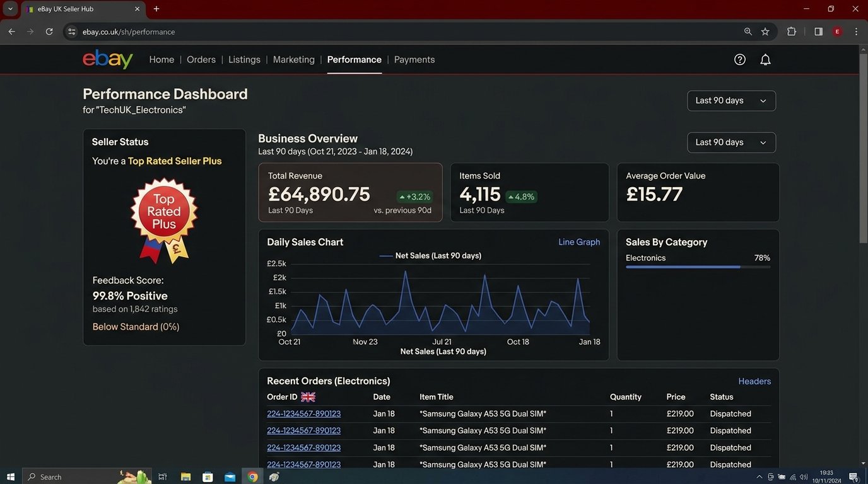Expand the Business Overview Last 90 days dropdown

[x=731, y=142]
